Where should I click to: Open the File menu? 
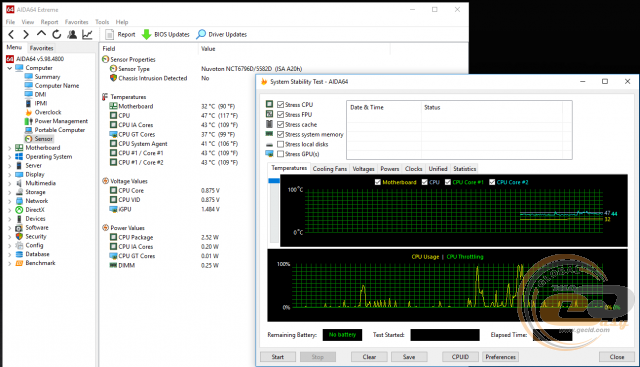(10, 22)
